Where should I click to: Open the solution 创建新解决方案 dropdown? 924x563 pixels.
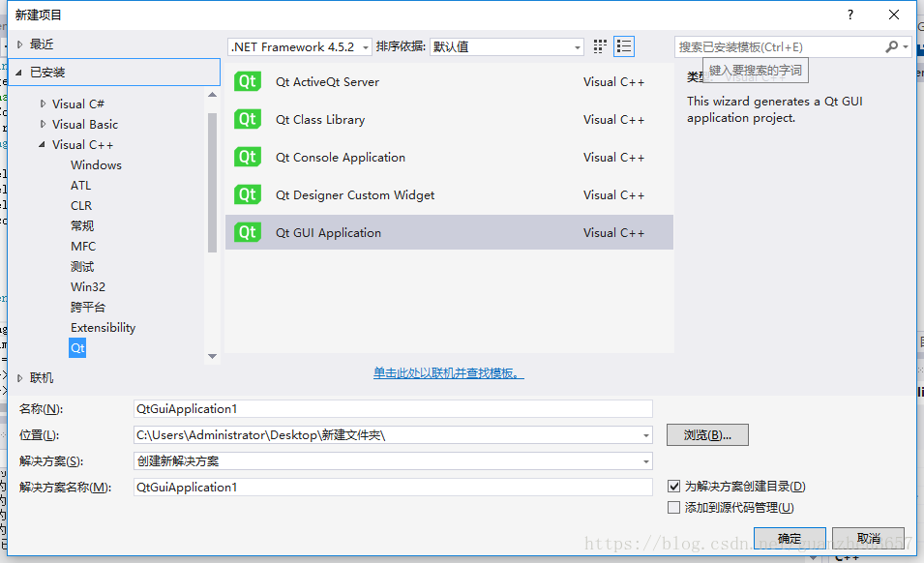[x=393, y=461]
